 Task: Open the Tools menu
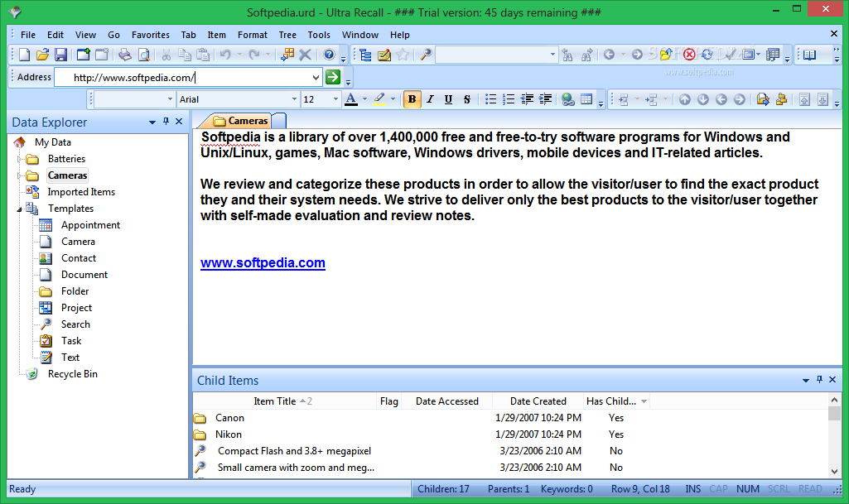coord(319,35)
